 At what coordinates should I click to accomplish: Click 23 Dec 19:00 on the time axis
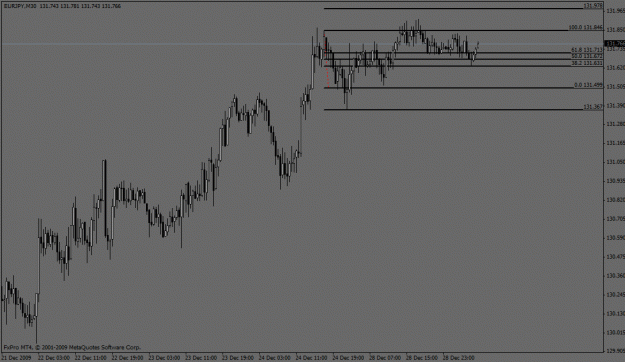pos(238,358)
